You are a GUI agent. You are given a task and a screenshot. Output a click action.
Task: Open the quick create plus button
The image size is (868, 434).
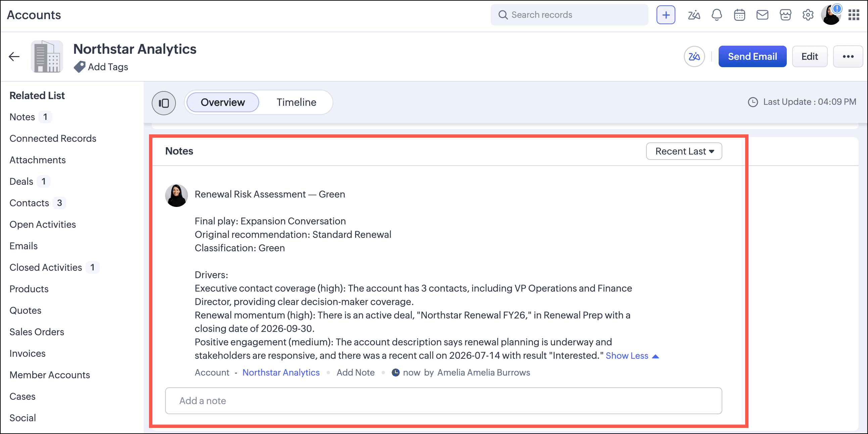coord(666,15)
